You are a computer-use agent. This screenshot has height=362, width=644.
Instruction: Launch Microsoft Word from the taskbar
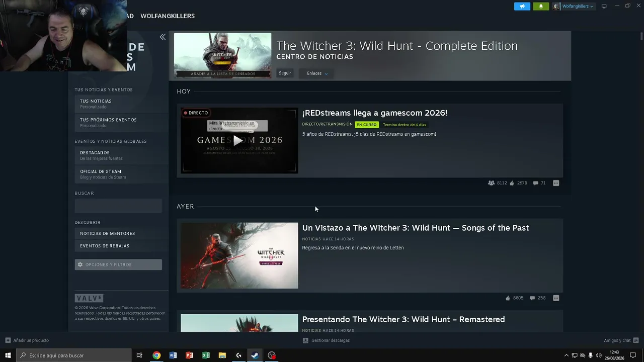coord(173,355)
